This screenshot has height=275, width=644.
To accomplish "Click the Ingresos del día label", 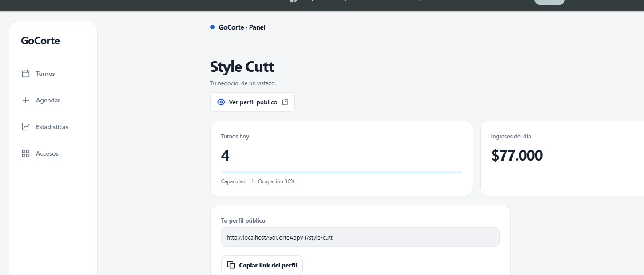I will pos(511,137).
